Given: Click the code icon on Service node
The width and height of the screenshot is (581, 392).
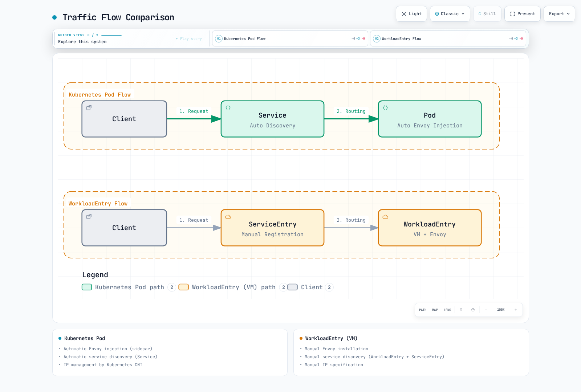Looking at the screenshot, I should point(228,108).
